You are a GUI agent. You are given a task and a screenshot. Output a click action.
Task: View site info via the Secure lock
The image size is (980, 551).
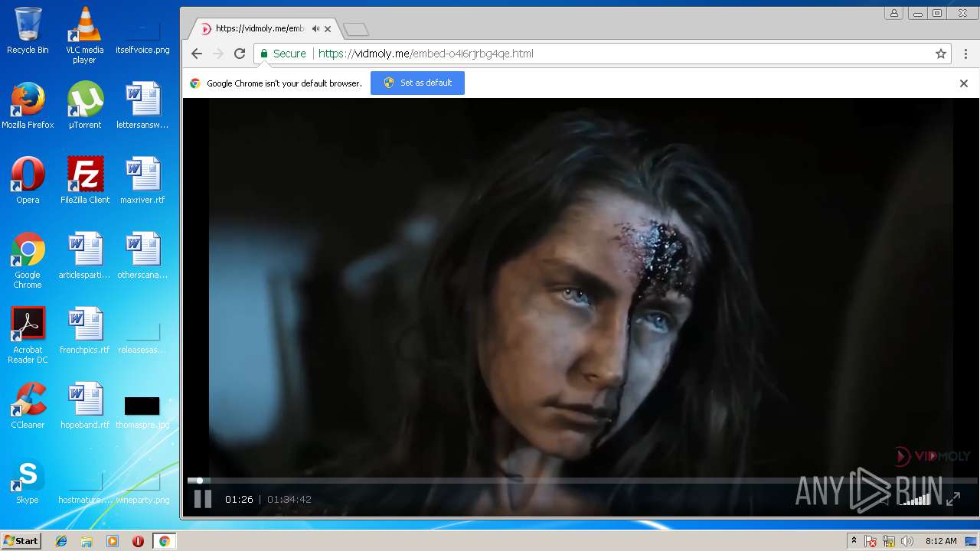283,54
